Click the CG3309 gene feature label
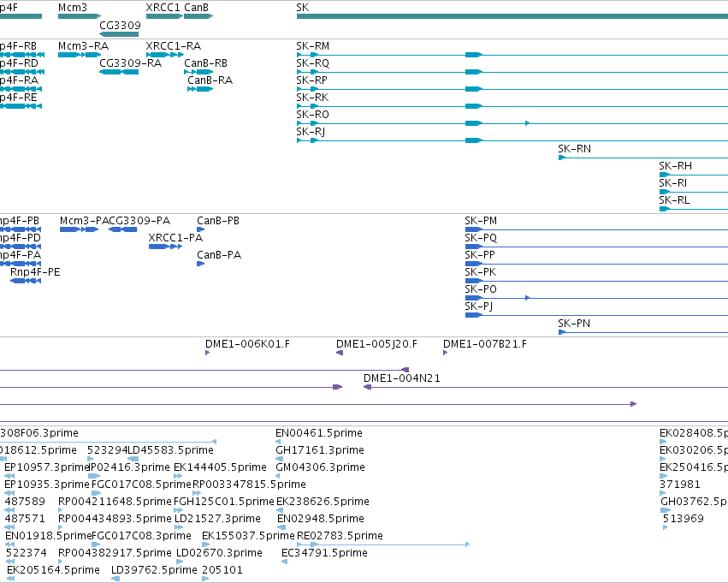Screen dimensions: 728x583 pos(120,25)
